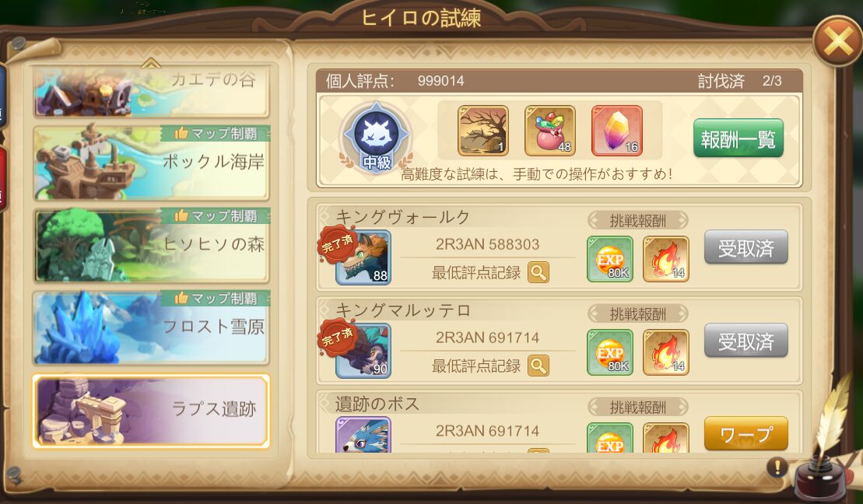Click the 遺跡のボス boss portrait

point(363,436)
